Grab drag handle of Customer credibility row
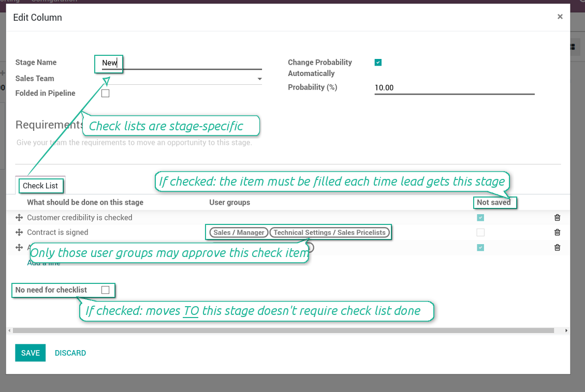 (x=20, y=218)
